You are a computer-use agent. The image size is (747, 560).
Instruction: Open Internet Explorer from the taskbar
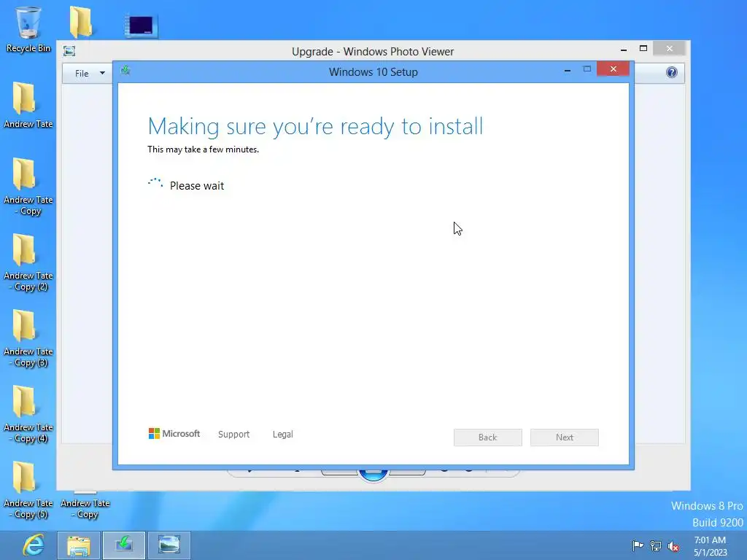coord(34,545)
